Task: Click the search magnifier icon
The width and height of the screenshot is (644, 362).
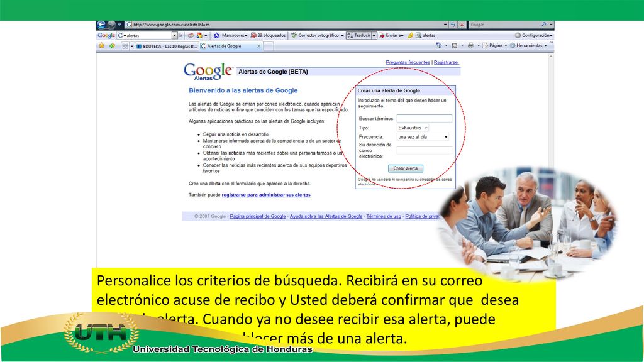Action: (544, 25)
